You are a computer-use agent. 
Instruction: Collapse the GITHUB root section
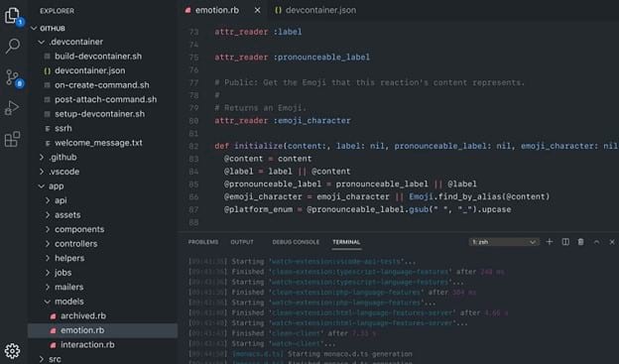pos(34,28)
